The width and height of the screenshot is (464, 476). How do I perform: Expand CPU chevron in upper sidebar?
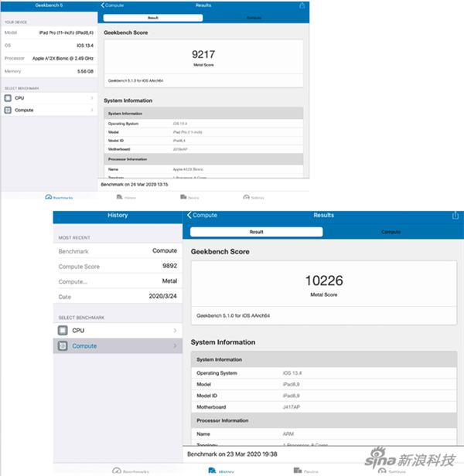(92, 98)
